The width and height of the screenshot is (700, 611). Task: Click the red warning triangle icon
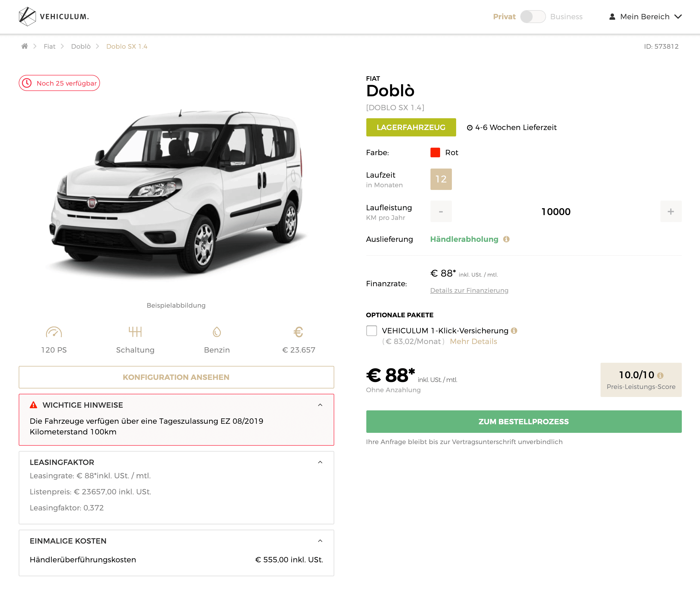click(x=33, y=405)
